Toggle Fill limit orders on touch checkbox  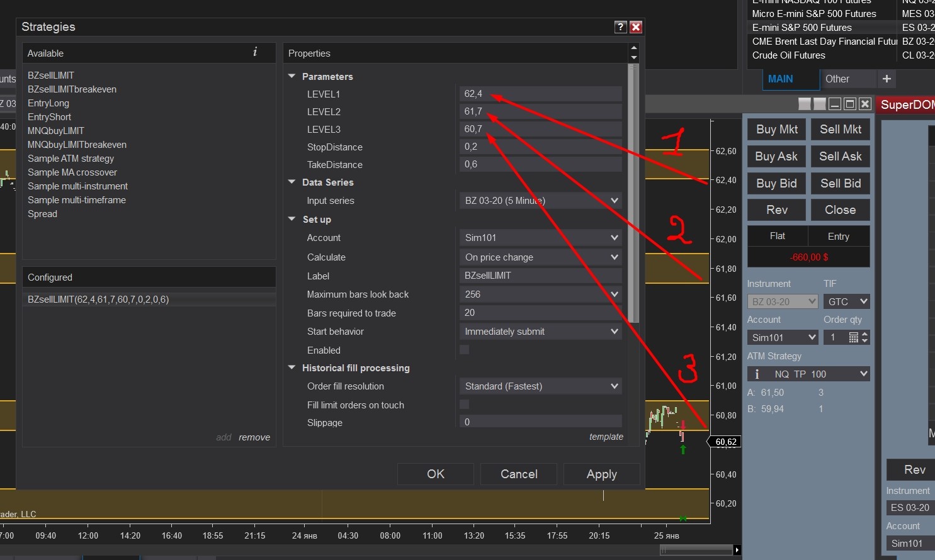click(x=464, y=404)
